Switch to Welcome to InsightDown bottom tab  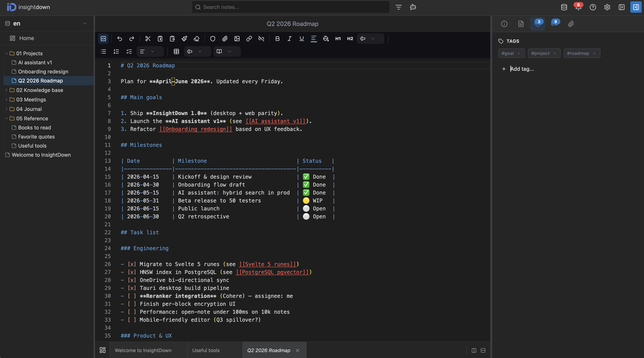(148, 350)
